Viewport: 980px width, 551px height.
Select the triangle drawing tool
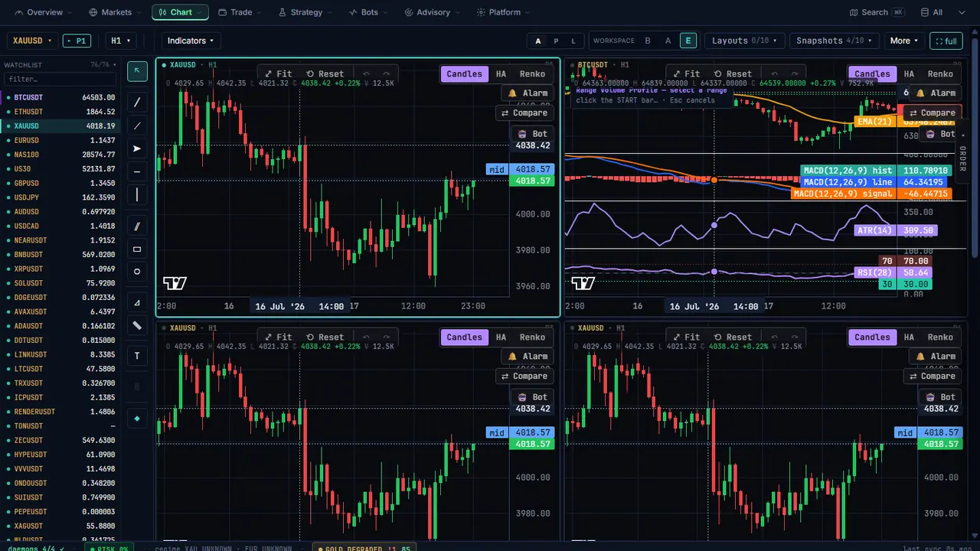pos(137,303)
